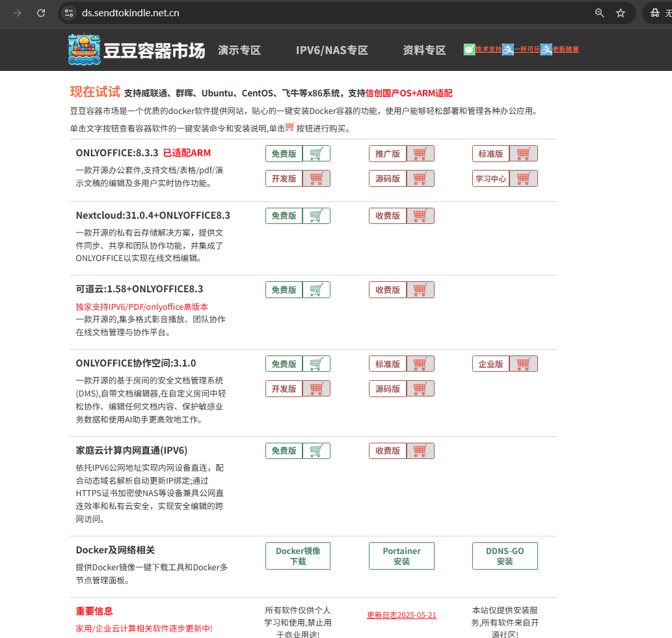Click the 收费版 button for 家庭云计算内网直通
Image resolution: width=672 pixels, height=638 pixels.
pyautogui.click(x=388, y=451)
